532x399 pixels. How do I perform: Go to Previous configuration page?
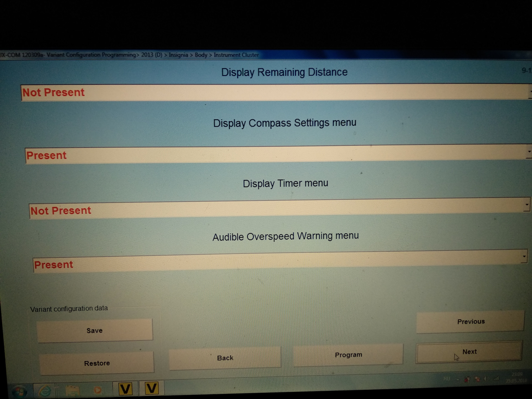[470, 321]
